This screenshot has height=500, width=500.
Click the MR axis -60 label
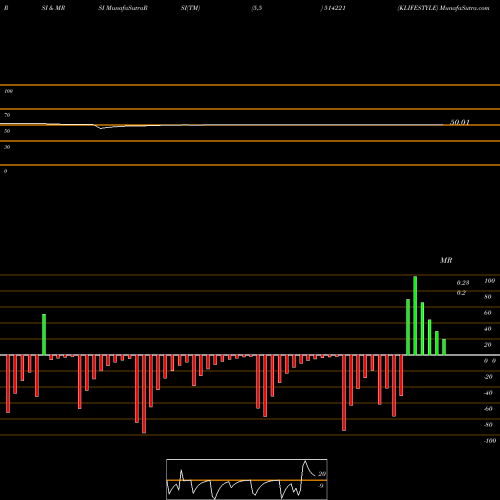point(488,409)
